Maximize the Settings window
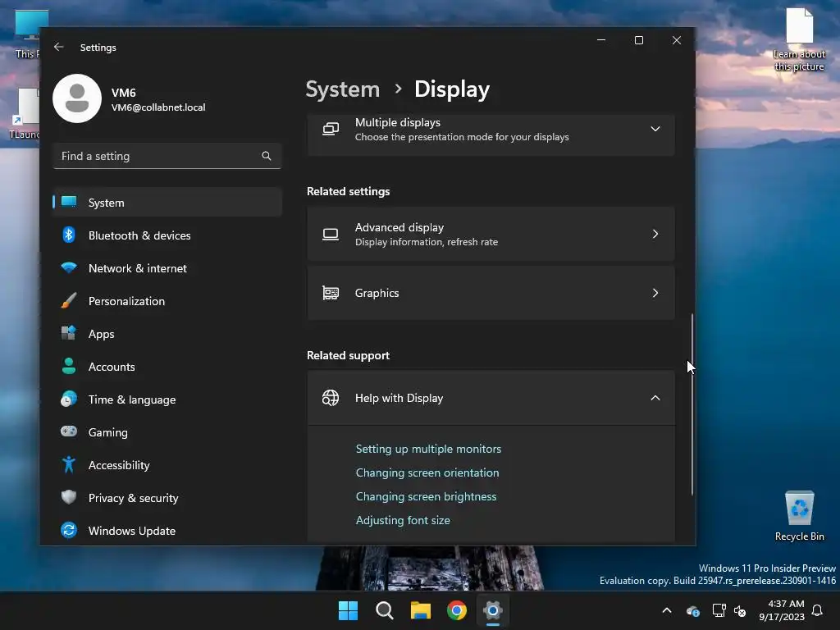840x630 pixels. point(638,40)
